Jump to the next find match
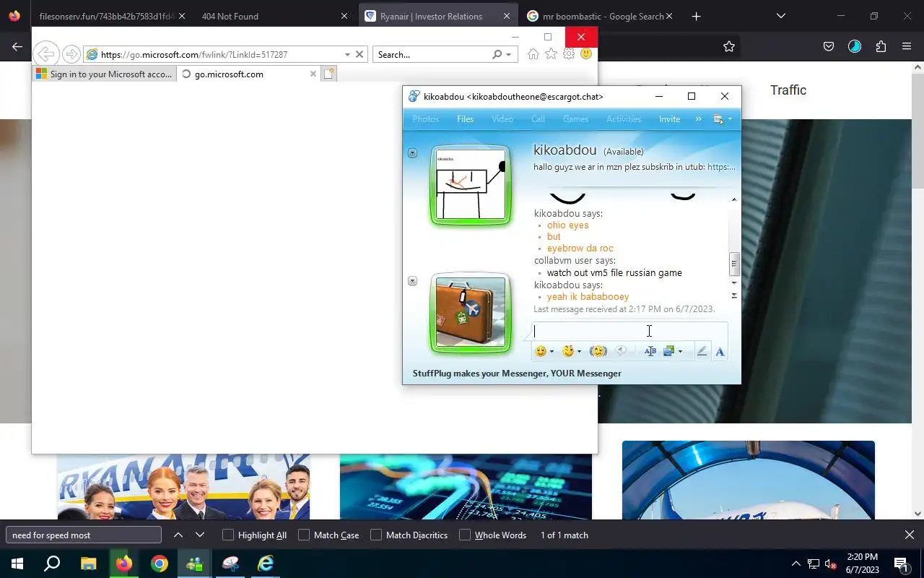The image size is (924, 578). [x=200, y=535]
